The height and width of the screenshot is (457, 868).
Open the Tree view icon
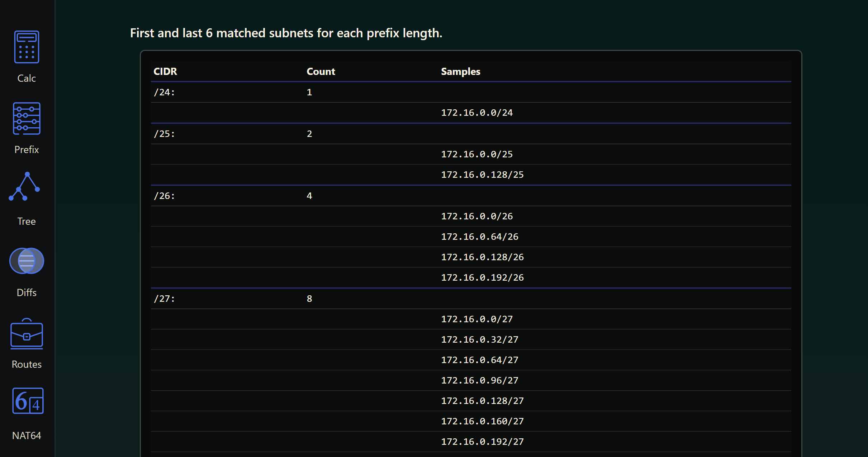pyautogui.click(x=25, y=187)
